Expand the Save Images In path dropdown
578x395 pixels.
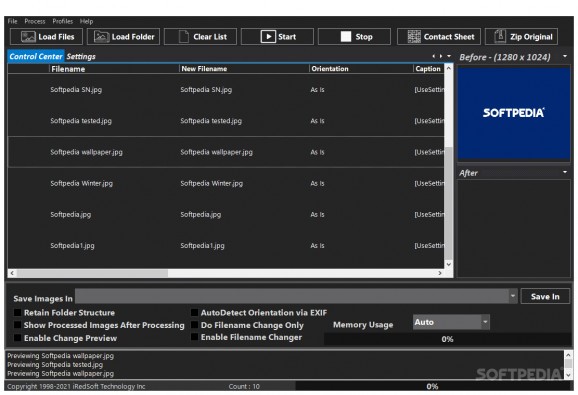tap(513, 296)
